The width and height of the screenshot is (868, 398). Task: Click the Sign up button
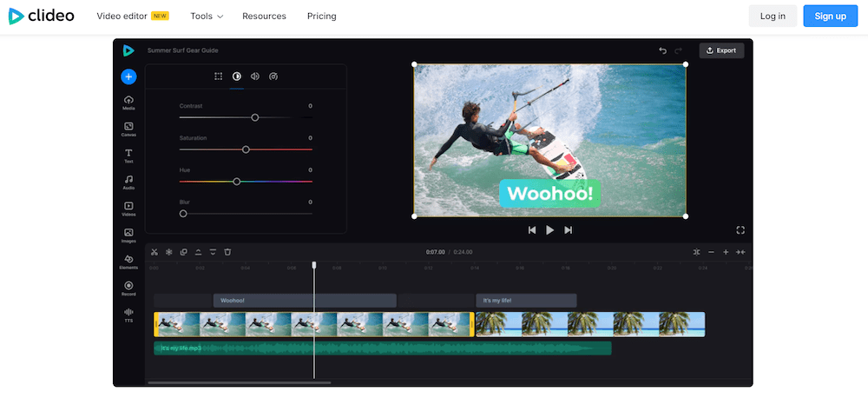click(831, 16)
